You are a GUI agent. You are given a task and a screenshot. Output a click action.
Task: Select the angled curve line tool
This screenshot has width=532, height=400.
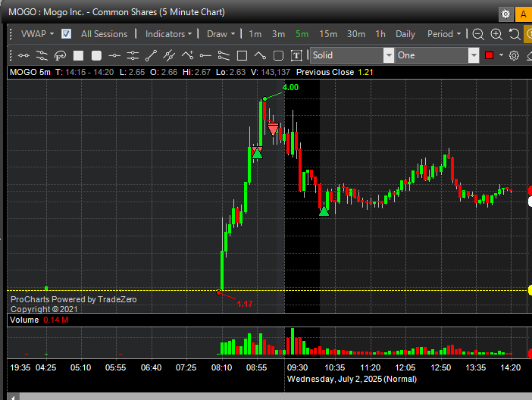pos(260,55)
